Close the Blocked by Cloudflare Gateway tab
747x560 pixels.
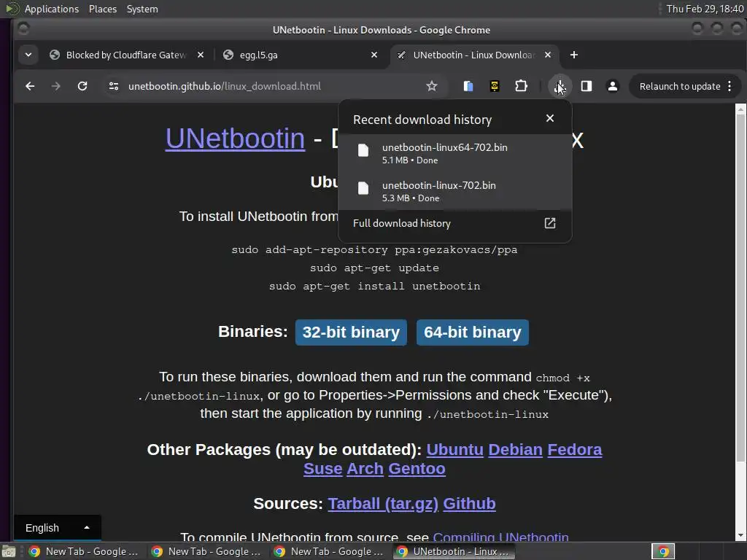point(201,55)
